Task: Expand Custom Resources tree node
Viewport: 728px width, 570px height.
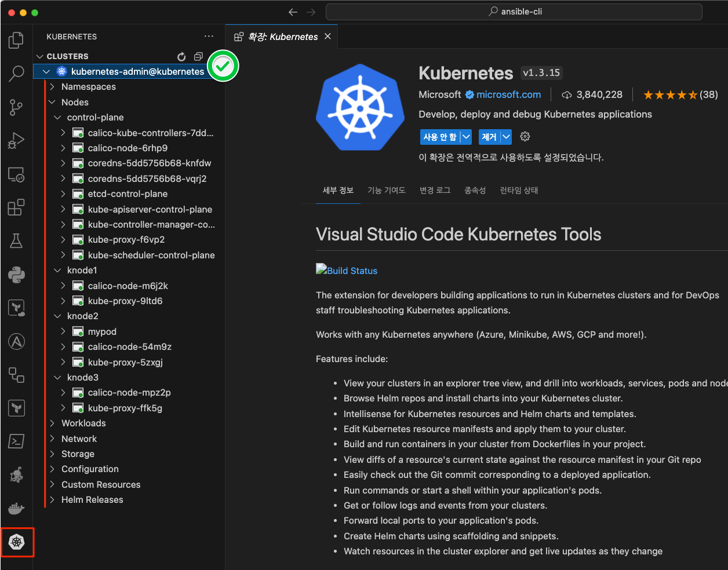Action: tap(52, 485)
